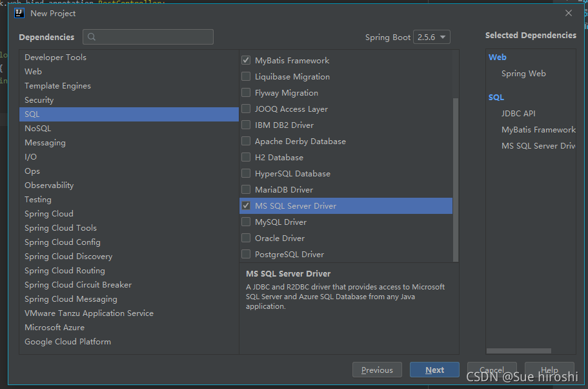Select the Spring Cloud Config category
This screenshot has height=389, width=588.
[x=129, y=242]
